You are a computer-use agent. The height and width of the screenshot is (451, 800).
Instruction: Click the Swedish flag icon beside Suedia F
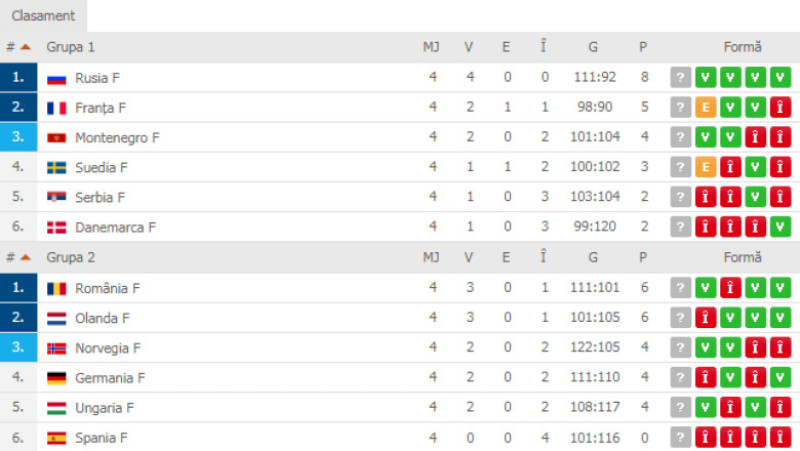coord(56,168)
